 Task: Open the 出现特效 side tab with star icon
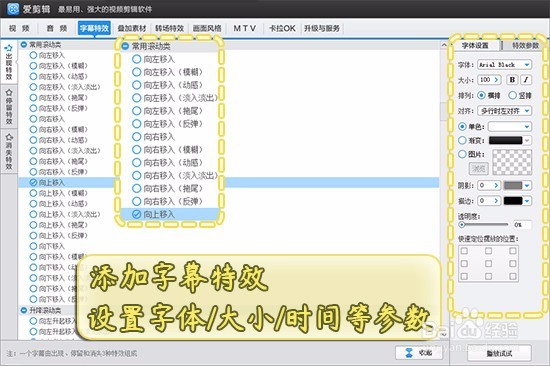coord(9,62)
